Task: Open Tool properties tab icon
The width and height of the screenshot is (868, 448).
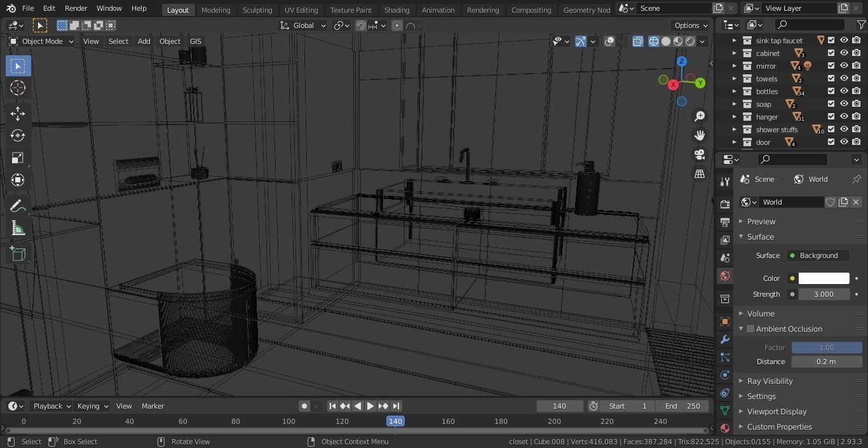Action: 724,181
